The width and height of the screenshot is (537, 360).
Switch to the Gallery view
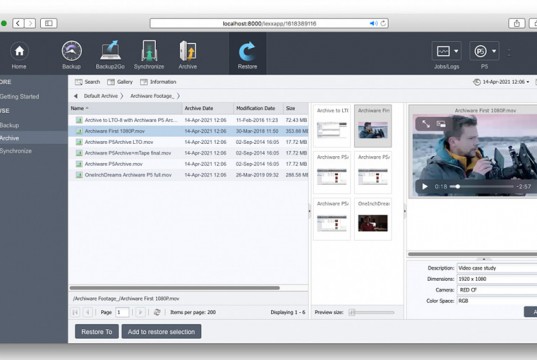click(120, 82)
